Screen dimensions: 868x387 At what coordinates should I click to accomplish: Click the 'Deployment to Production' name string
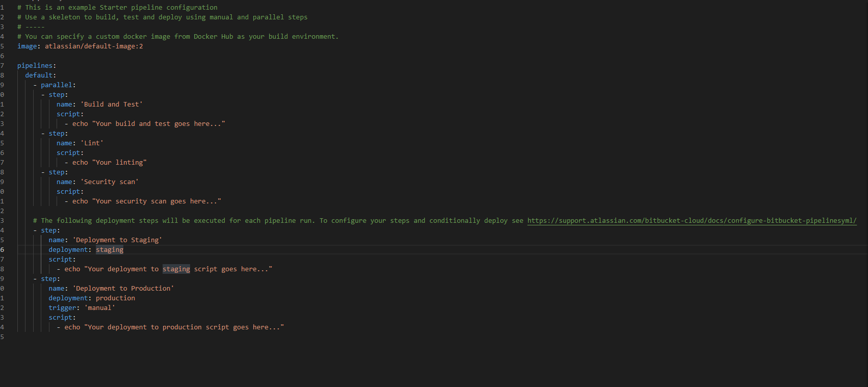(123, 289)
